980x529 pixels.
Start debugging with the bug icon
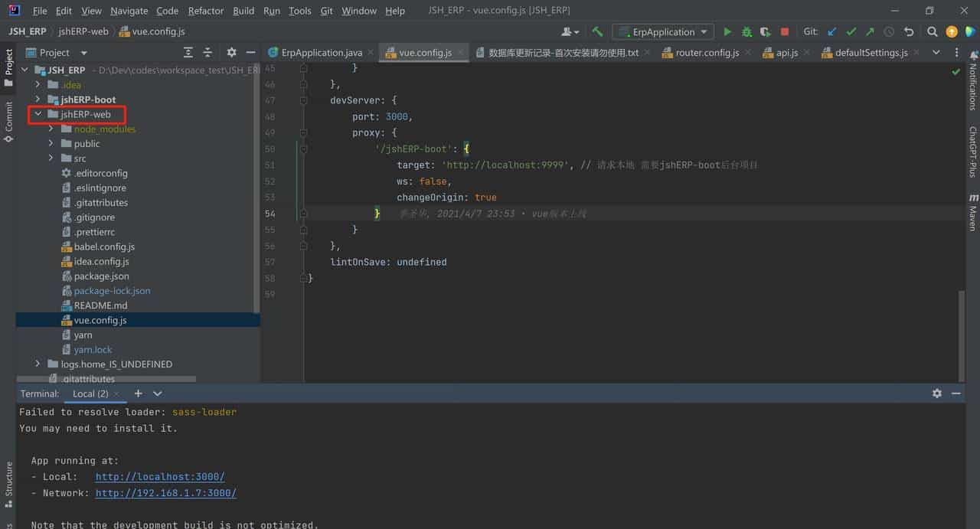(746, 32)
